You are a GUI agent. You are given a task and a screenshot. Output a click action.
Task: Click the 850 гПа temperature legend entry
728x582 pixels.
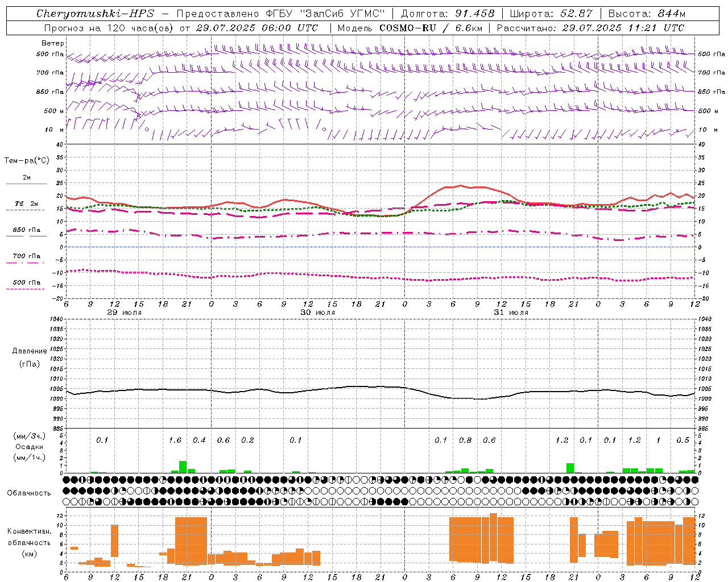pos(27,230)
